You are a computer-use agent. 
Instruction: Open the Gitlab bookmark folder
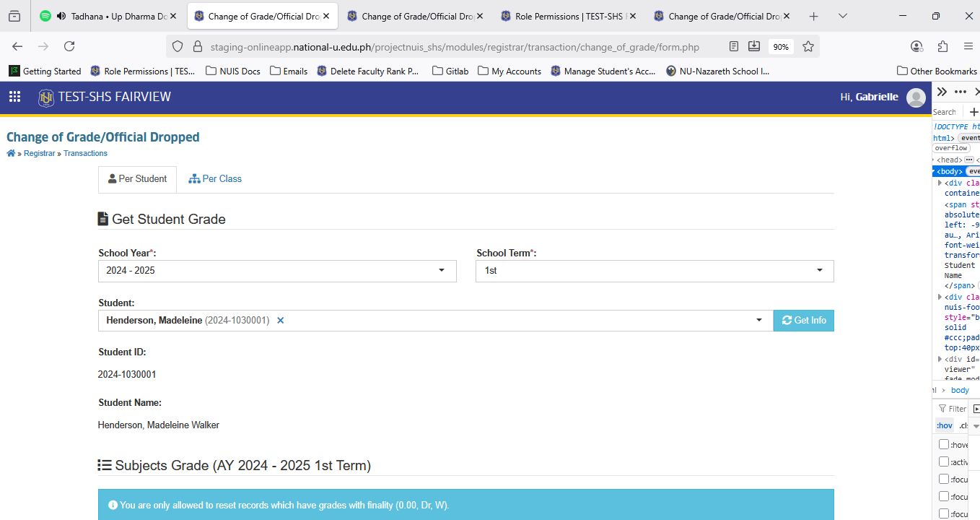click(x=450, y=71)
